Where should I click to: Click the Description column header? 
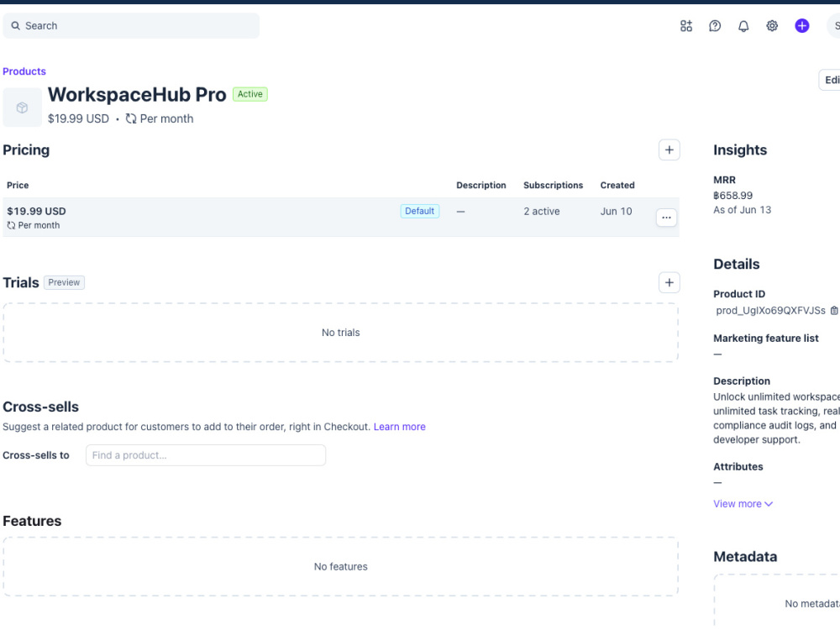tap(480, 186)
